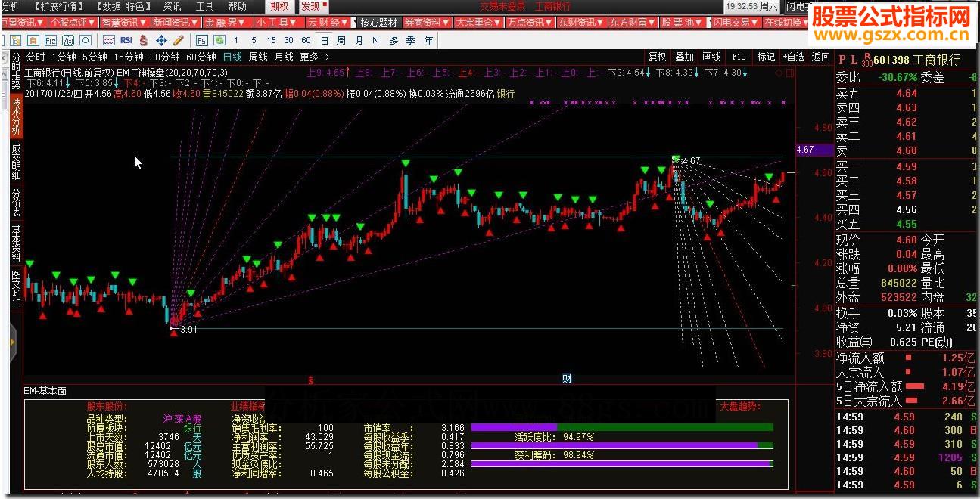Switch to the 发现 tab
Image resolution: width=980 pixels, height=499 pixels.
click(313, 6)
